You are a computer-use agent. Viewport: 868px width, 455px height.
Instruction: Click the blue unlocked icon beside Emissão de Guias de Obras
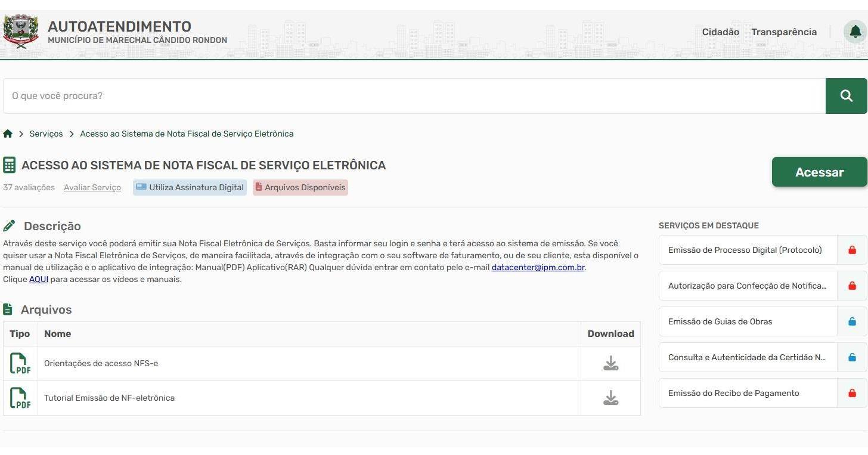(x=852, y=321)
